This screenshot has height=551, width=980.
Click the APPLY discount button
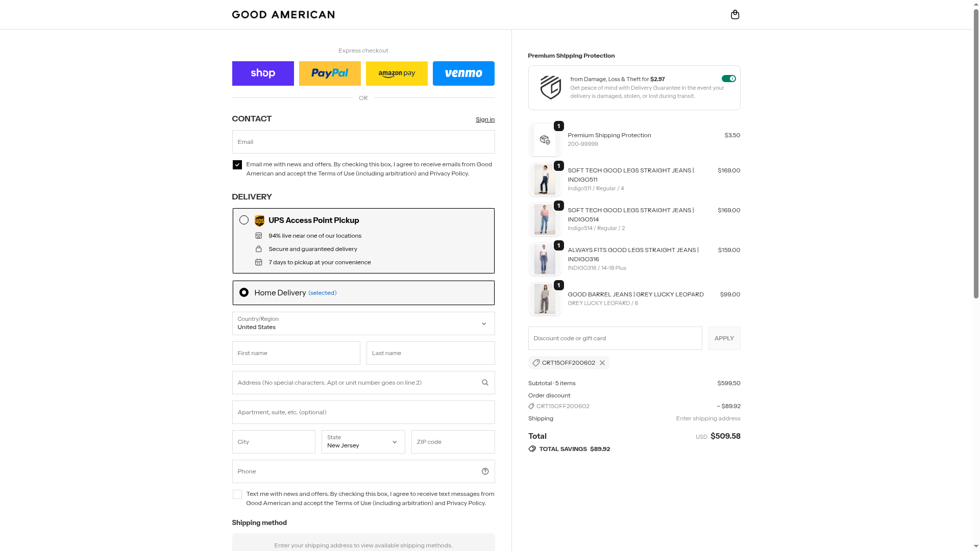(x=724, y=338)
